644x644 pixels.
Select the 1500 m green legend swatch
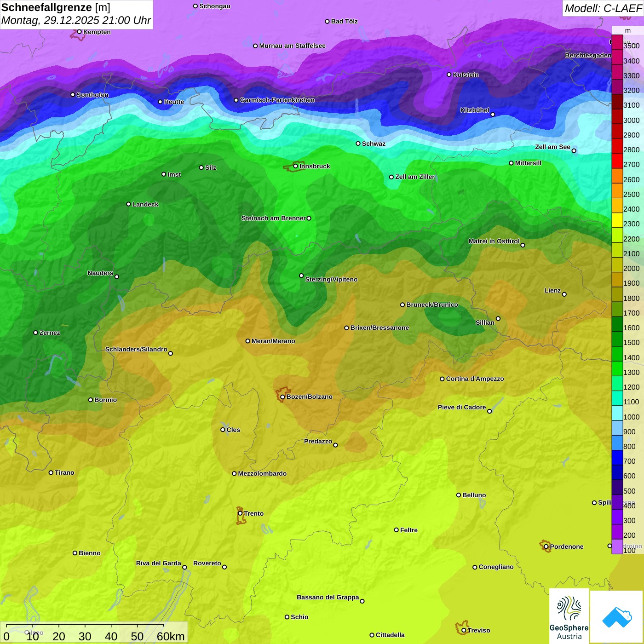pyautogui.click(x=617, y=339)
